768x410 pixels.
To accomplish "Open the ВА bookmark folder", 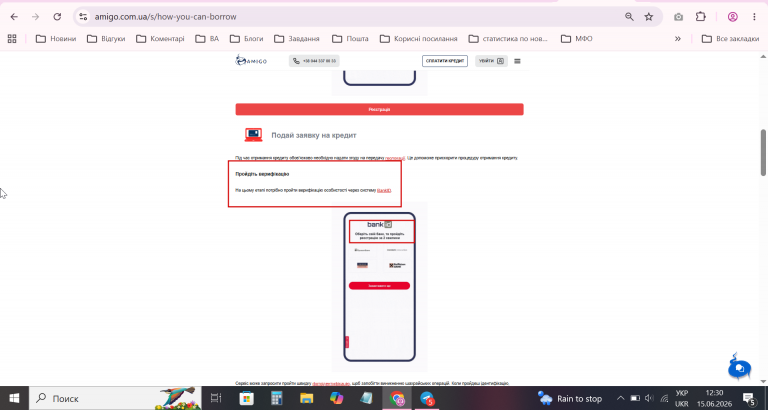I will pyautogui.click(x=207, y=39).
